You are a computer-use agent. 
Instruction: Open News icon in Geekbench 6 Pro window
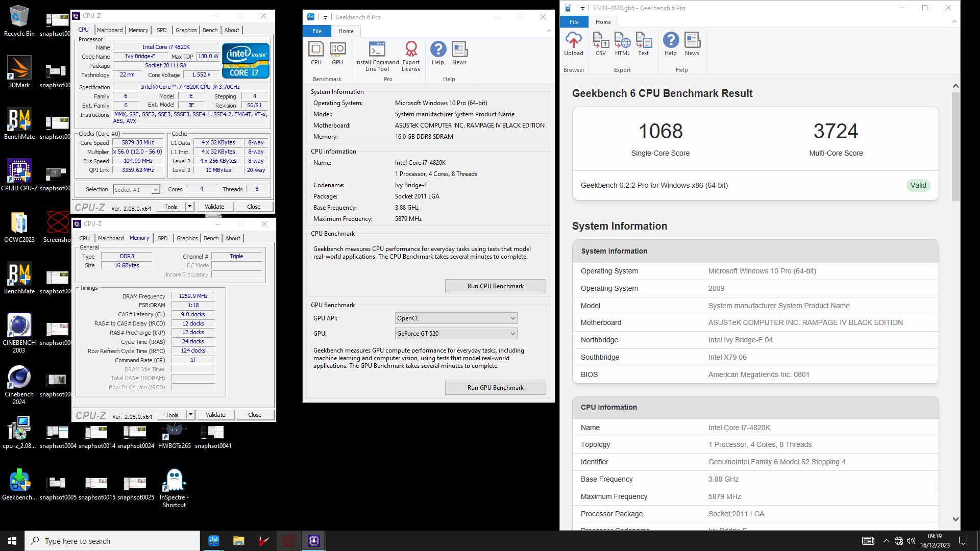click(x=459, y=53)
